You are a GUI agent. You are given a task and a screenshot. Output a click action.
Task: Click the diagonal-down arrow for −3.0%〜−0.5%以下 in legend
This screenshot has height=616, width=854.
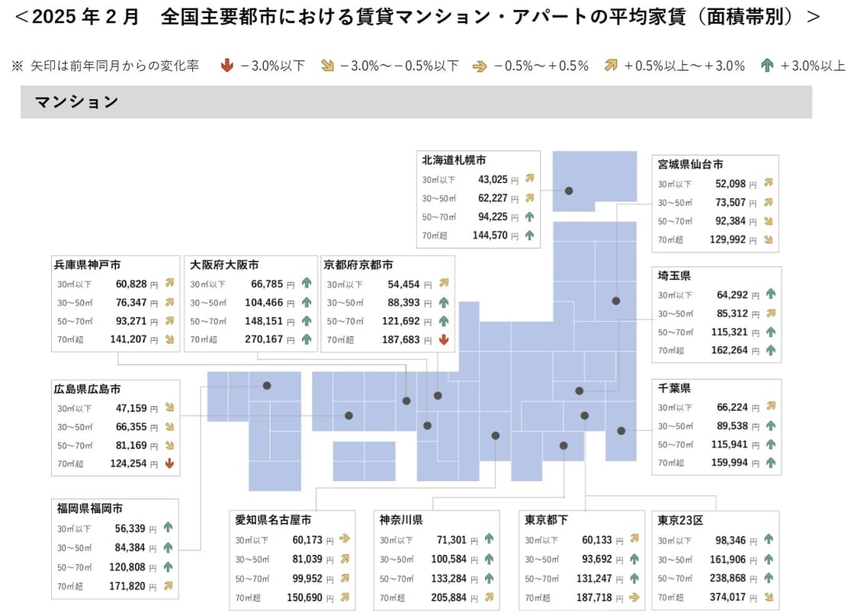click(x=327, y=66)
